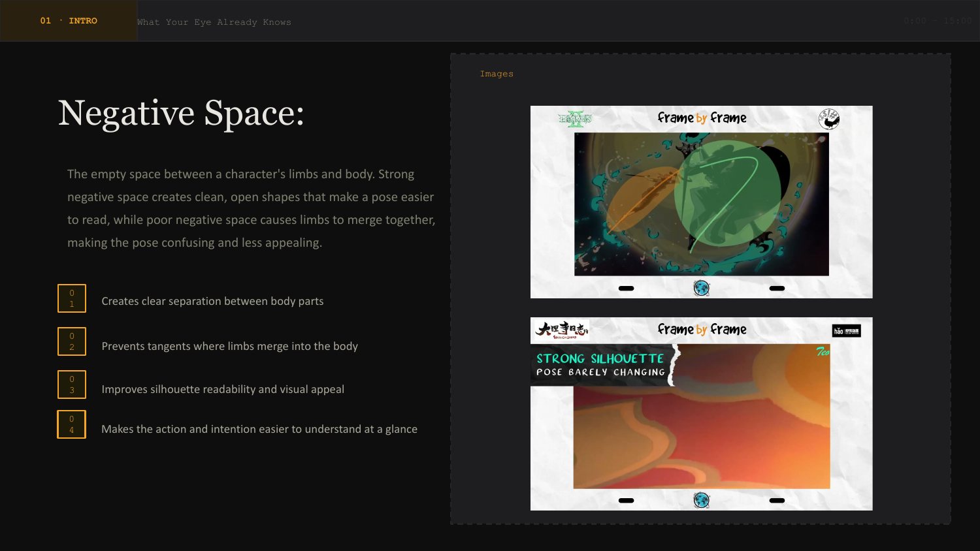Click the Chinese calligraphy logo in bottom image
This screenshot has height=551, width=980.
562,330
